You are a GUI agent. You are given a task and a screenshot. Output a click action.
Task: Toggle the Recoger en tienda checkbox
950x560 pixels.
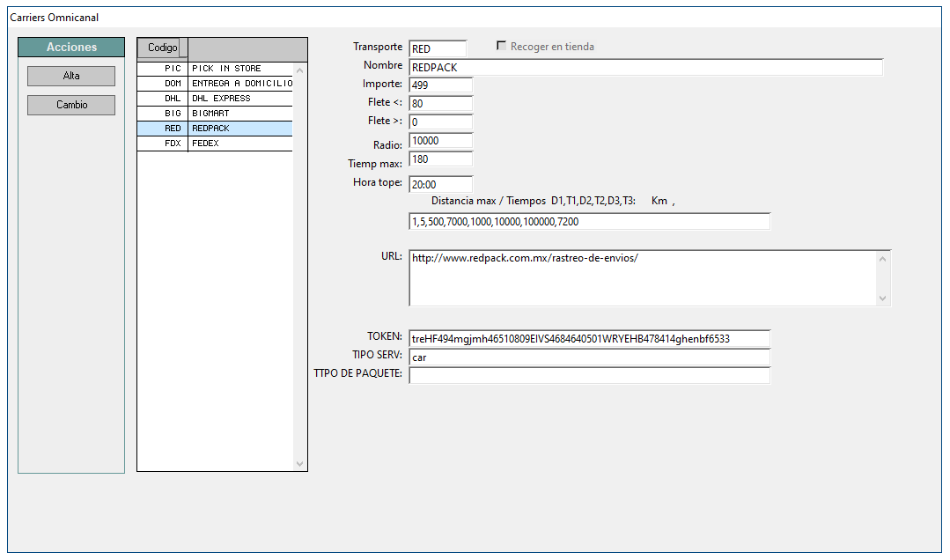pyautogui.click(x=501, y=46)
